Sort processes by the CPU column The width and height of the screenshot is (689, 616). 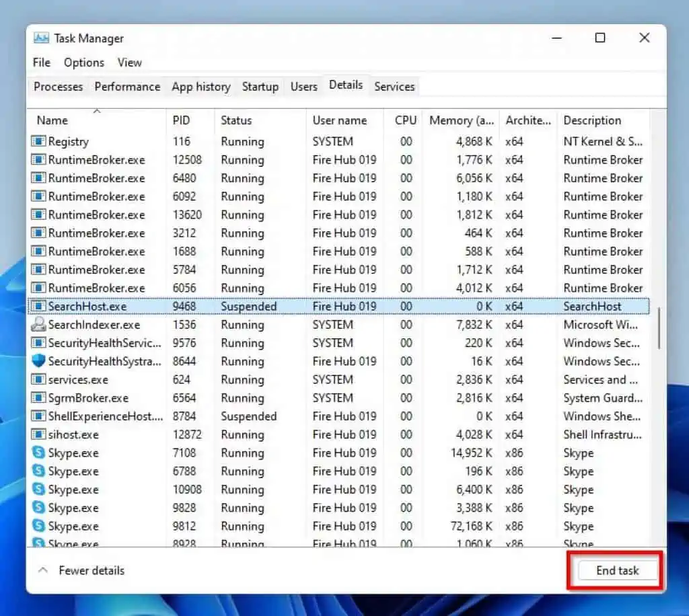405,120
